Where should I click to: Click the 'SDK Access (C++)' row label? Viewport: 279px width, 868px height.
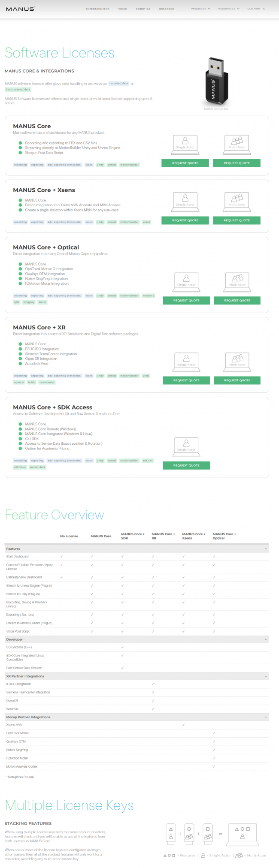pos(19,647)
